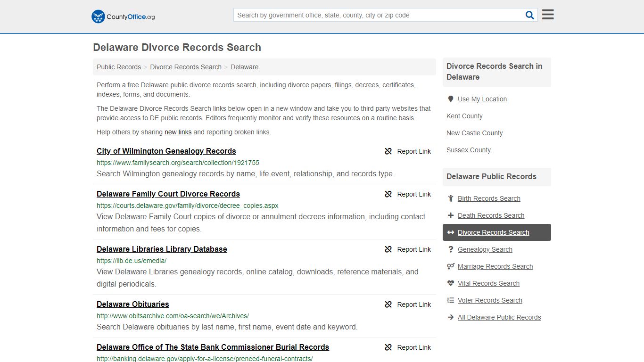Report Link for Delaware Libraries Library Database
644x362 pixels.
408,249
